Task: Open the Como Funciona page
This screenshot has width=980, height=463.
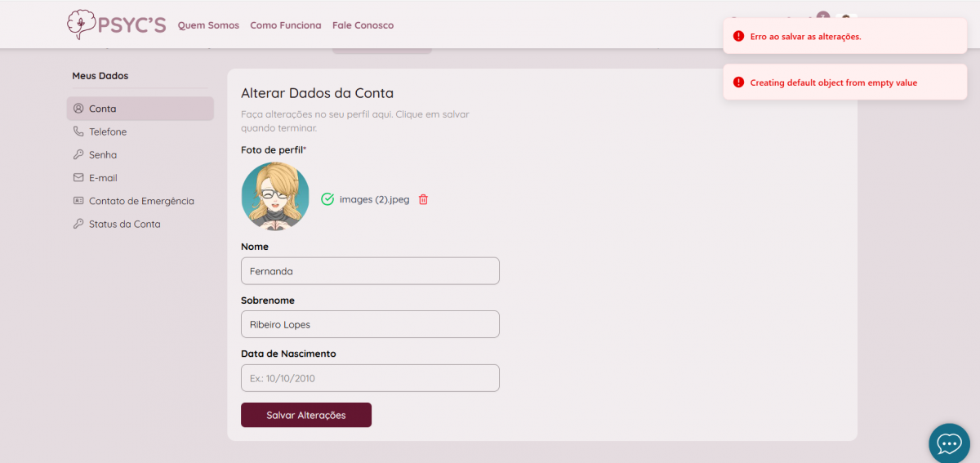Action: tap(286, 25)
